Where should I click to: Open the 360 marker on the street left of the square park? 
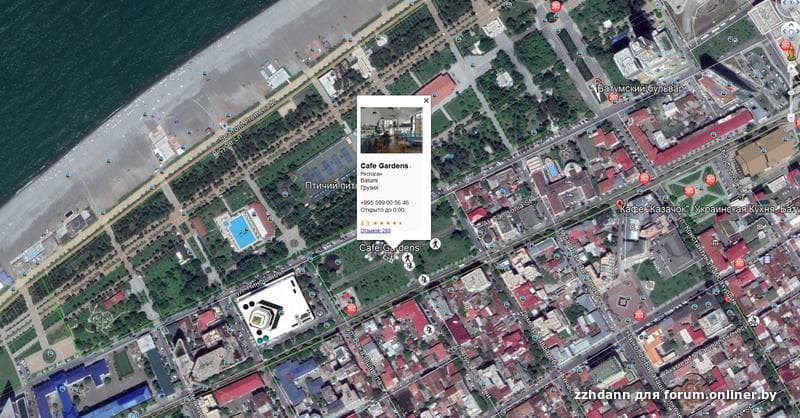click(644, 178)
